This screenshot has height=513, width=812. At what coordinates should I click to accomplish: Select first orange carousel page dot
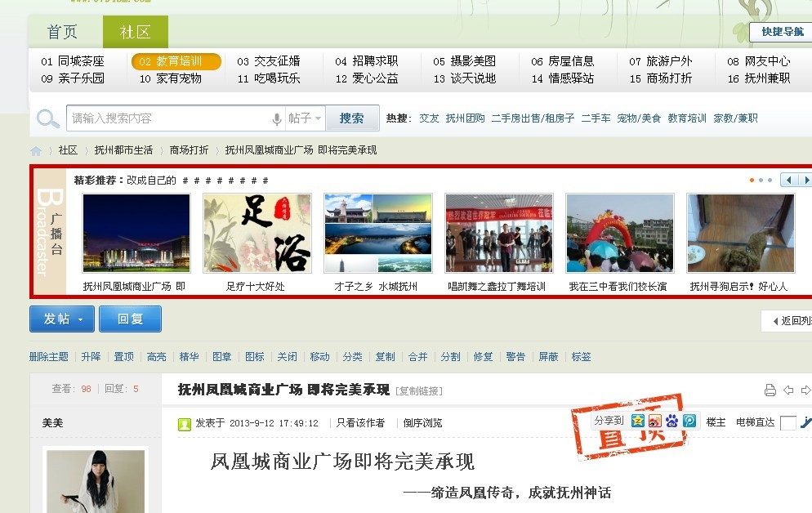(x=752, y=181)
